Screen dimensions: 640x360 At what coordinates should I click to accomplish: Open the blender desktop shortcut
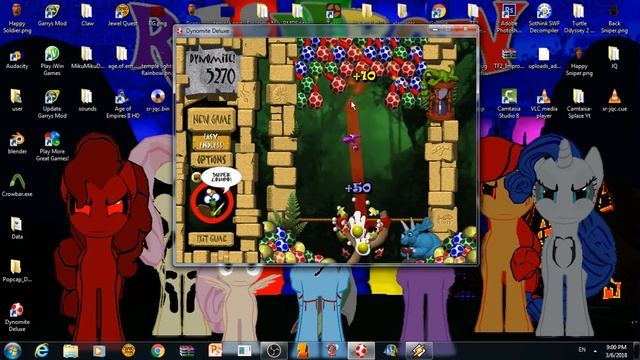coord(17,143)
